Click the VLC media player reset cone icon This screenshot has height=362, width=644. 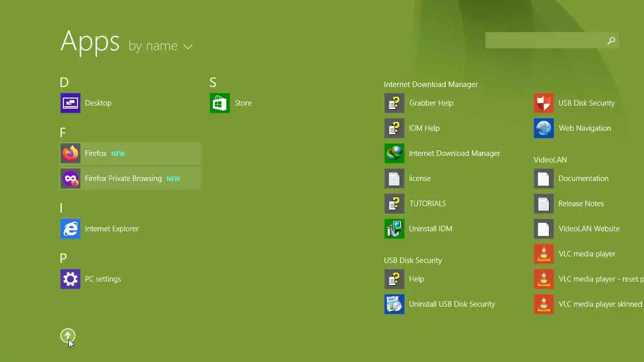pos(544,279)
